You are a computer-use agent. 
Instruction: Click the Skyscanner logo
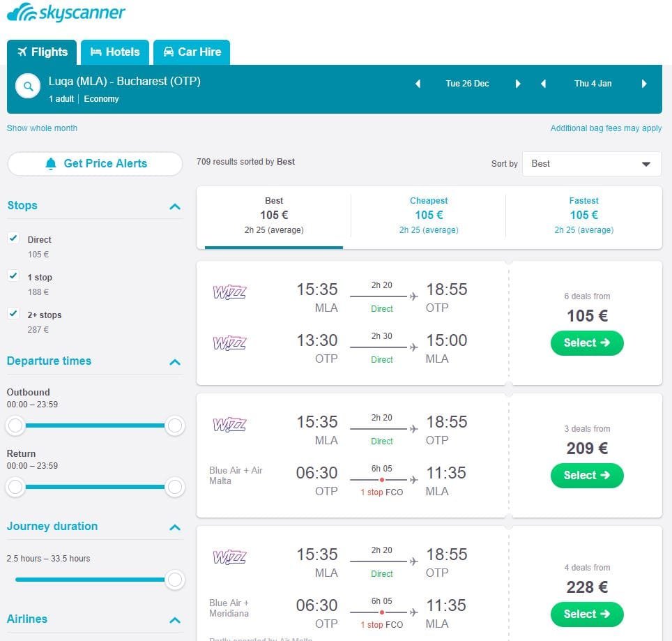coord(66,12)
